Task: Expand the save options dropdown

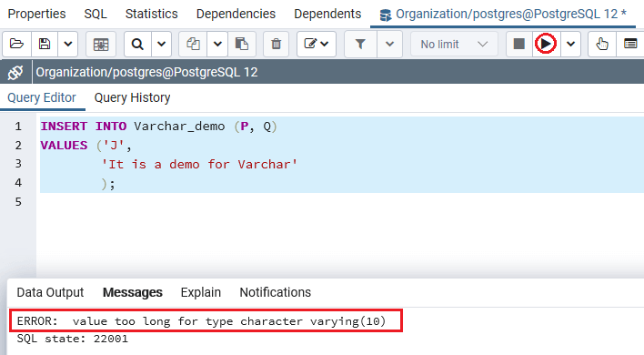Action: point(68,44)
